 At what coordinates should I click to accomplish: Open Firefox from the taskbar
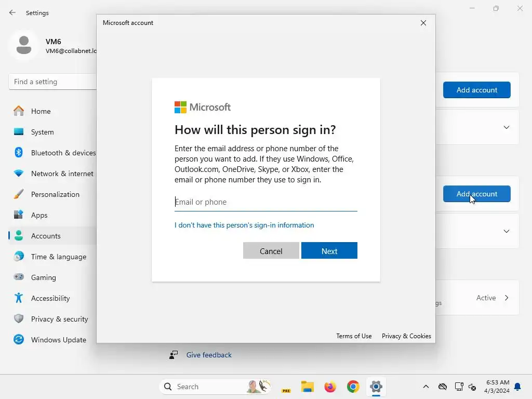tap(330, 387)
